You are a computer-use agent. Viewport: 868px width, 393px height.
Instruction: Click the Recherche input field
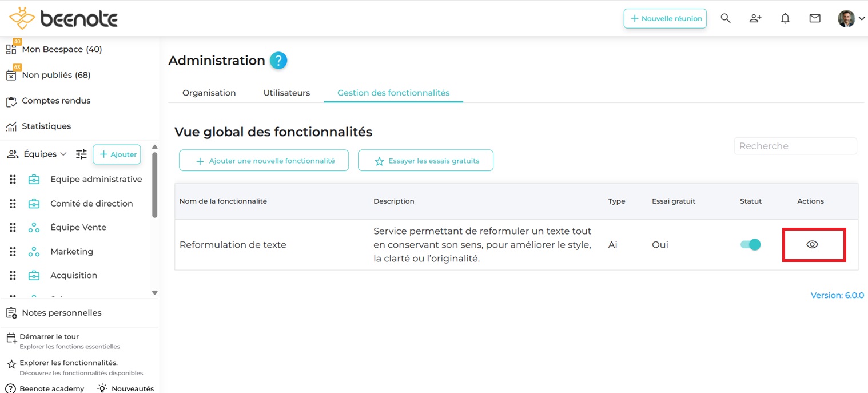click(795, 146)
